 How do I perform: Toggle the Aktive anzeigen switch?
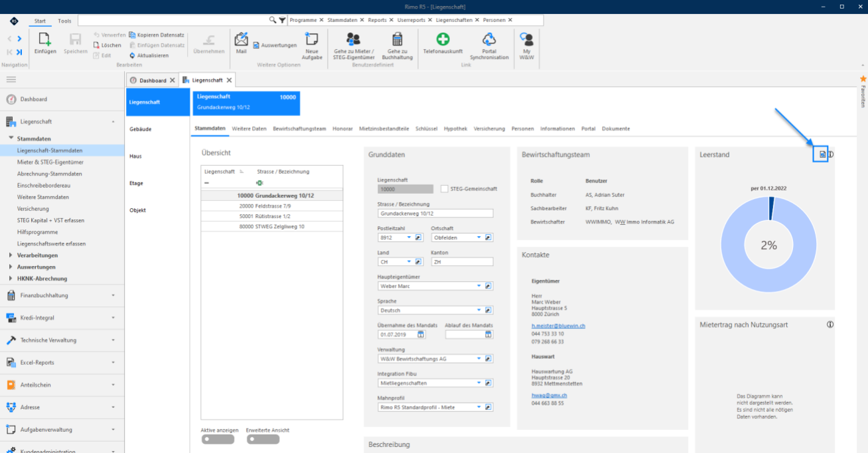click(217, 439)
